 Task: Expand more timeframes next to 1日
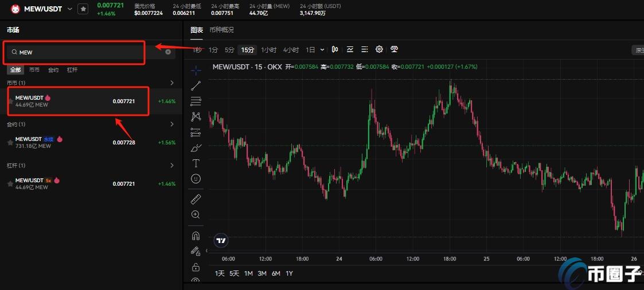323,50
